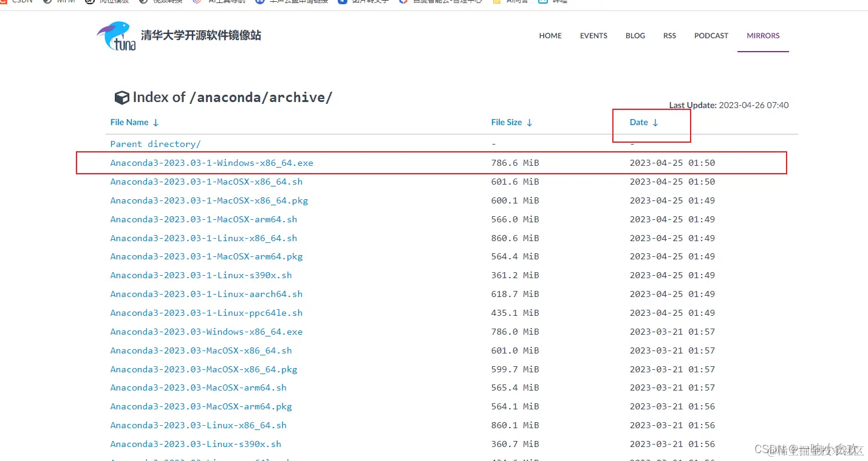Screen dimensions: 868x461
Task: Select the 600.1 MiB file size
Action: tap(515, 200)
